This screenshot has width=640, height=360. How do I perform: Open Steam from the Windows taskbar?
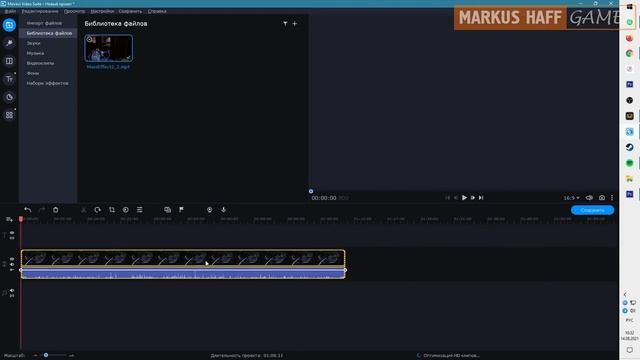click(629, 147)
